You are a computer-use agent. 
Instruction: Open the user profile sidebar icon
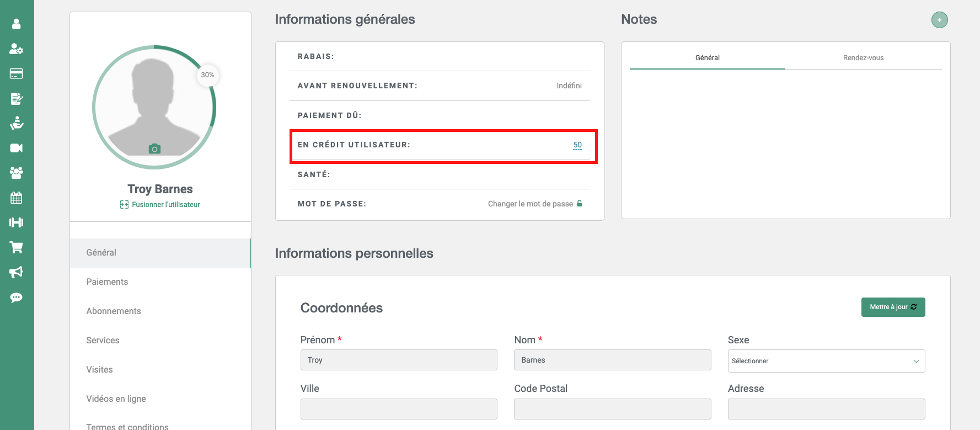coord(17,24)
